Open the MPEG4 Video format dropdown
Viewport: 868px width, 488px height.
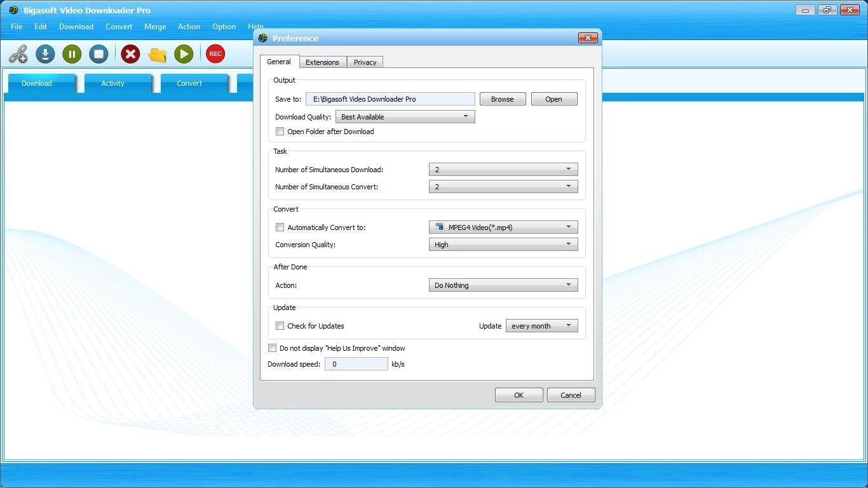pos(503,227)
